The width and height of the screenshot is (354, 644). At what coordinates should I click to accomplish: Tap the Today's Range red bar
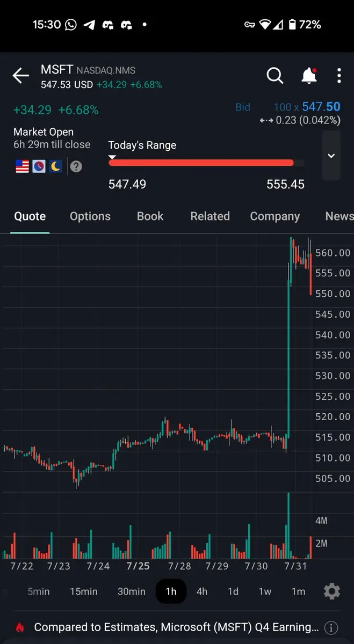(x=201, y=163)
